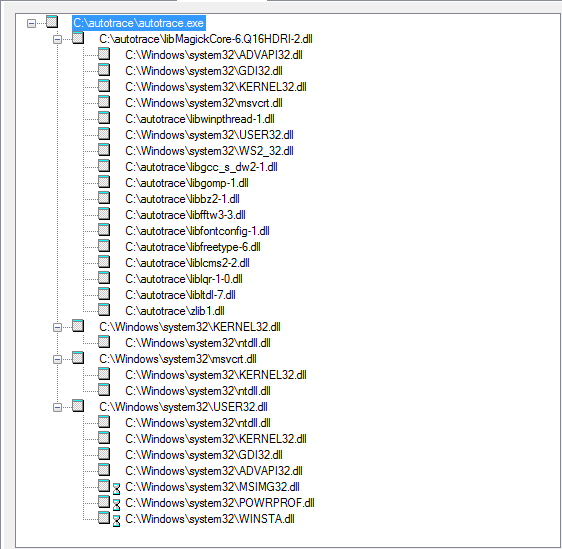
Task: Select GDI32.dll under top-level USER32.dll
Action: coord(204,455)
